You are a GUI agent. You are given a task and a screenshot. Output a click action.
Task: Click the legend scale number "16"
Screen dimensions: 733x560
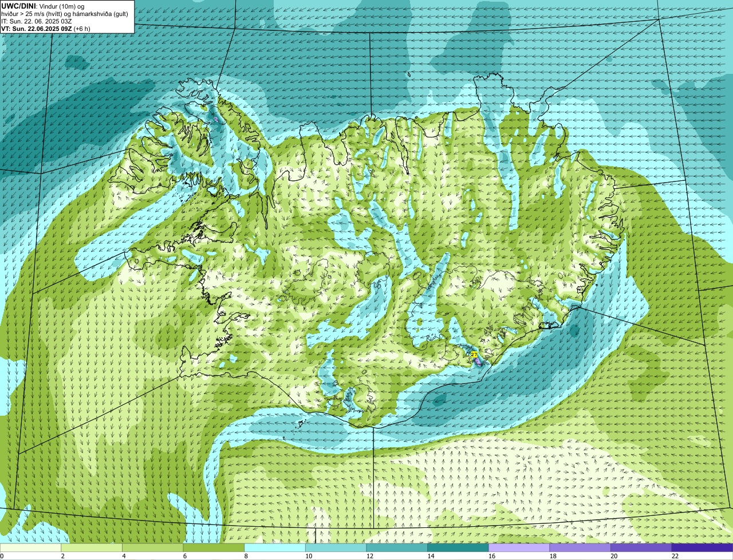pos(491,556)
